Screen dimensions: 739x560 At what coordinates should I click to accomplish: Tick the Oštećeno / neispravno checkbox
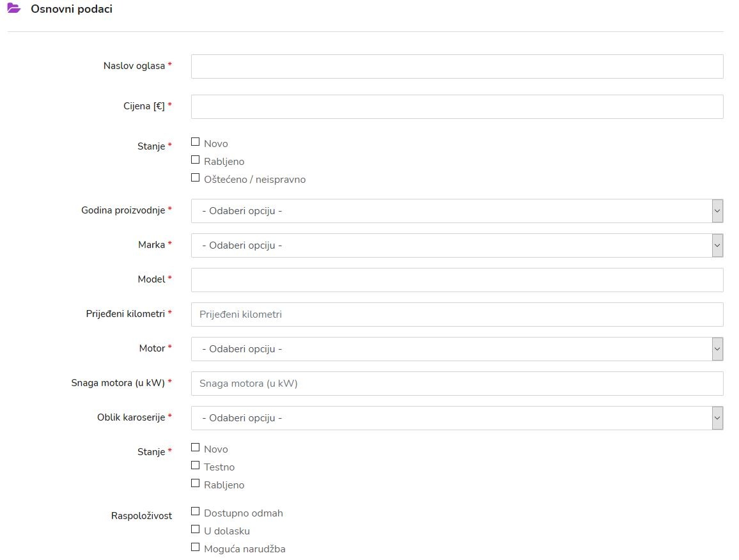coord(196,178)
